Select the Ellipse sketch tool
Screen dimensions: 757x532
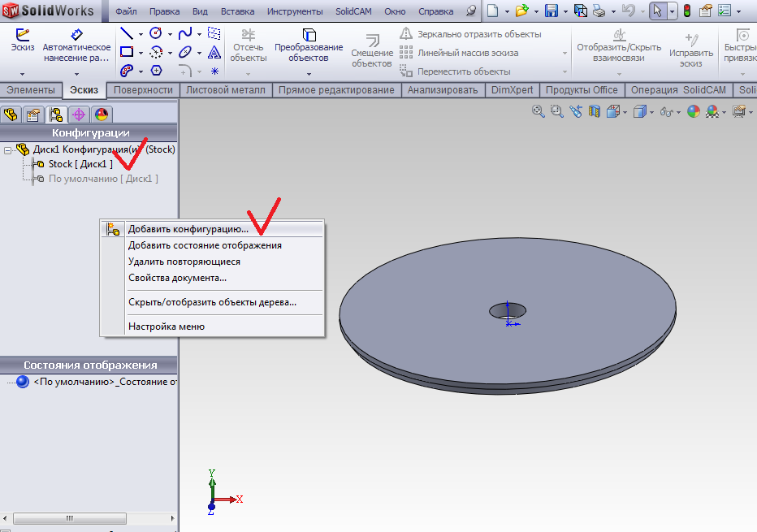click(x=185, y=52)
